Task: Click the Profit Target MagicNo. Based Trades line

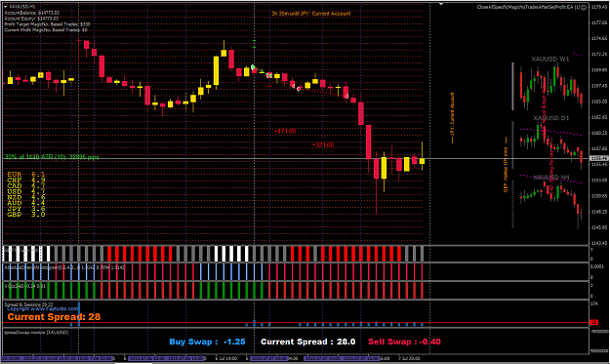Action: click(x=47, y=24)
